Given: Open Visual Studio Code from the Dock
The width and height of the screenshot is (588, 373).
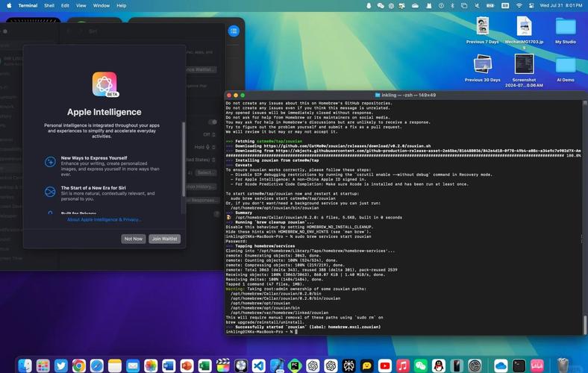Looking at the screenshot, I should [259, 365].
